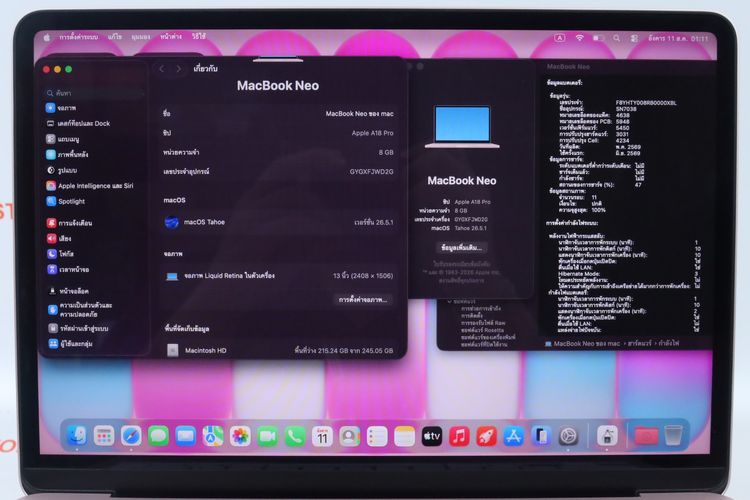Screen dimensions: 750x500
Task: Open the Apple menu
Action: [47, 37]
